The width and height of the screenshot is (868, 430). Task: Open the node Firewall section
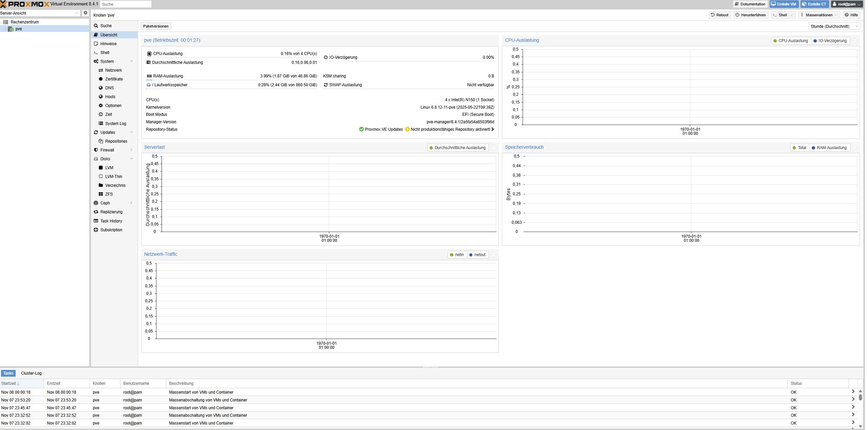click(107, 150)
